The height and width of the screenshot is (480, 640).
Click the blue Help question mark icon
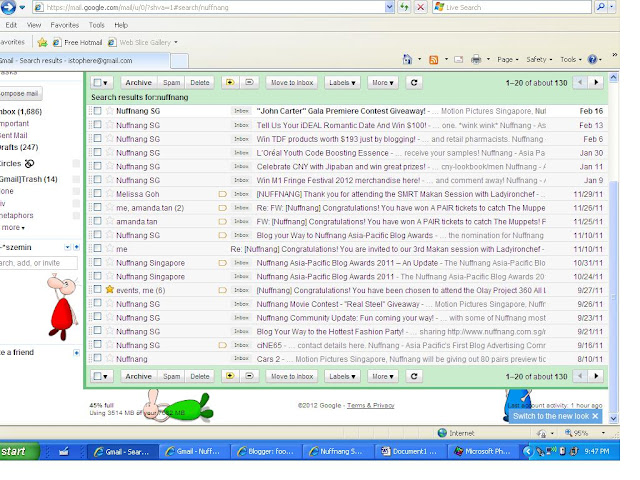[592, 60]
